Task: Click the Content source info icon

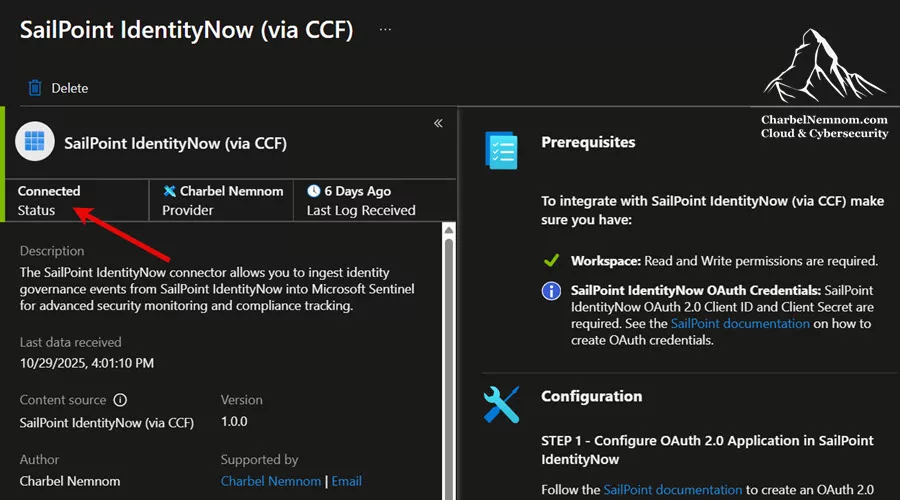Action: 120,400
